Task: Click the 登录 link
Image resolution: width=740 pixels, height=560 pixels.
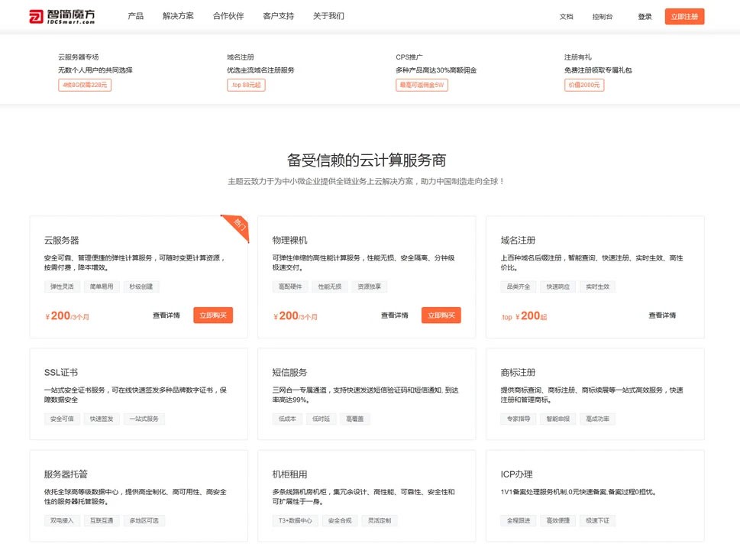Action: pos(645,17)
